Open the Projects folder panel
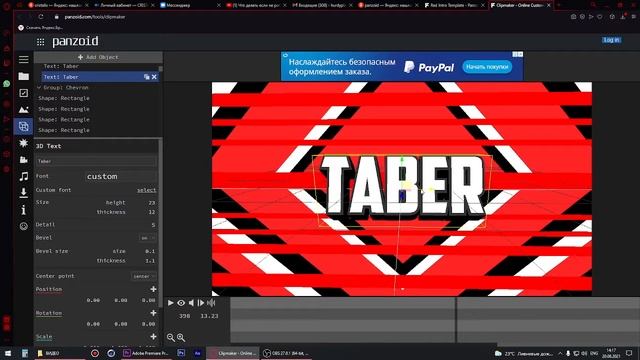Image resolution: width=640 pixels, height=360 pixels. (x=24, y=76)
